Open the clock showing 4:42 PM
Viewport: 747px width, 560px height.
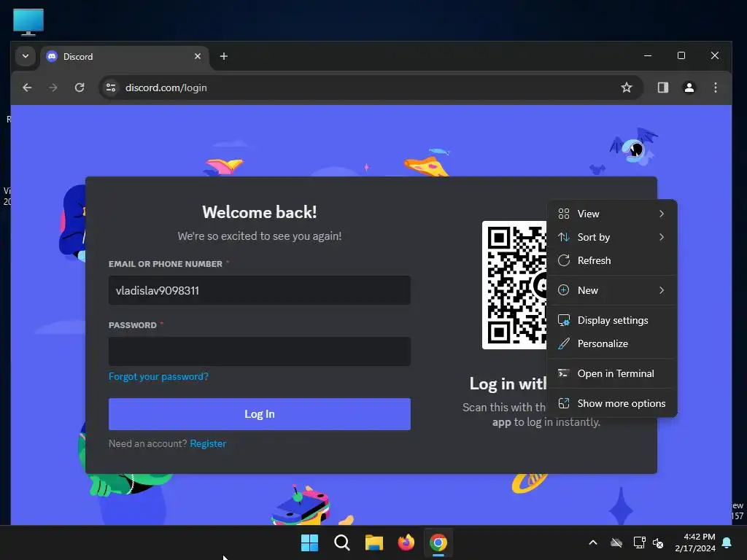click(695, 542)
